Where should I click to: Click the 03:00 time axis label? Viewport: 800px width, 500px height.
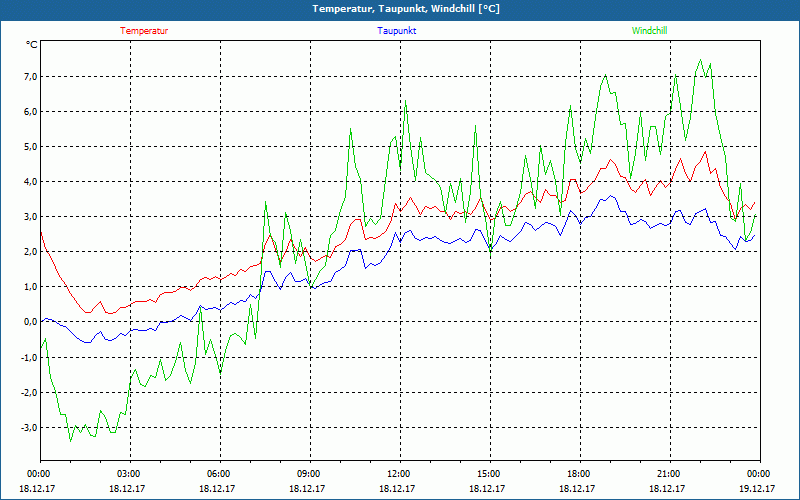130,474
